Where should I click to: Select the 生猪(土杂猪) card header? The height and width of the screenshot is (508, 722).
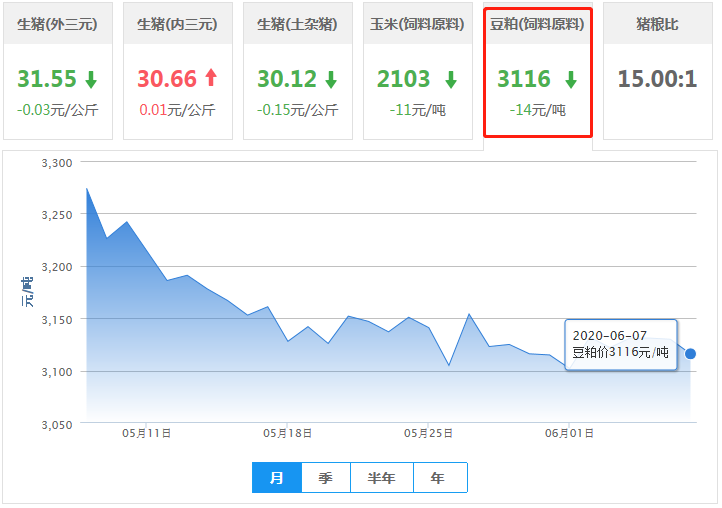297,24
